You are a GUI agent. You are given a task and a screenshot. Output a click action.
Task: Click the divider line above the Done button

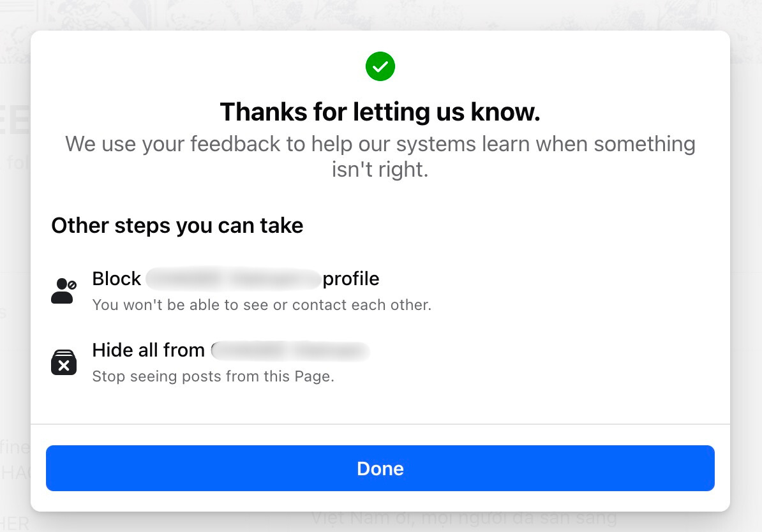point(380,424)
